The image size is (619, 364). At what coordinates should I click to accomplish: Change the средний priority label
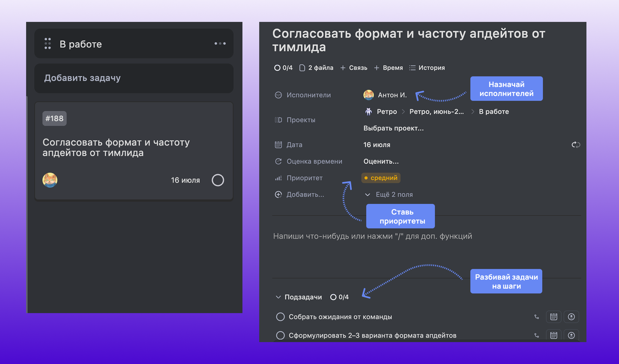(381, 177)
